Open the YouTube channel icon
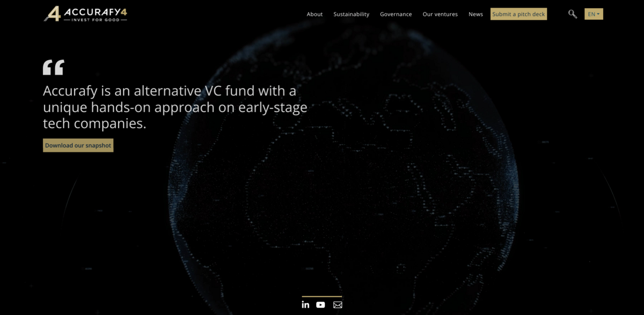This screenshot has height=315, width=644. coord(320,305)
